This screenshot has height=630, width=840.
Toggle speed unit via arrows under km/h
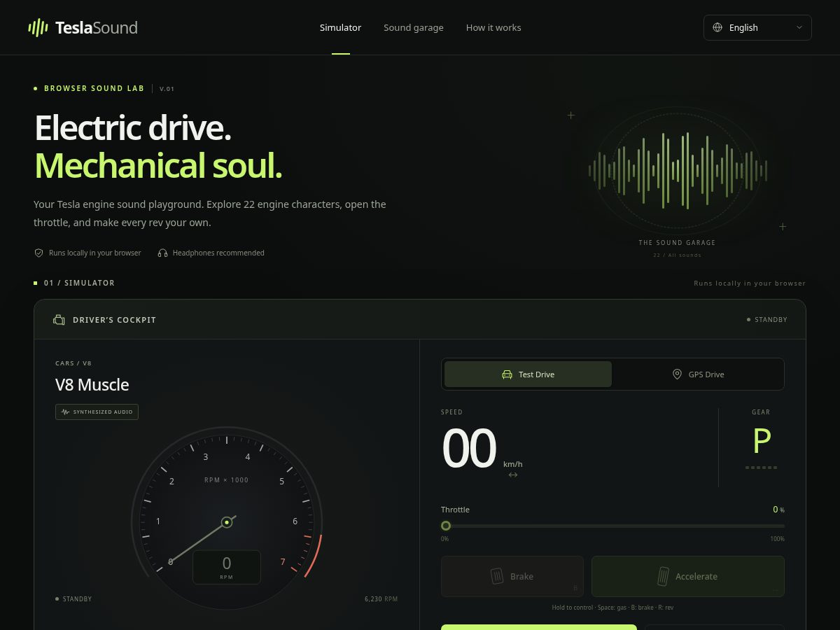tap(513, 475)
